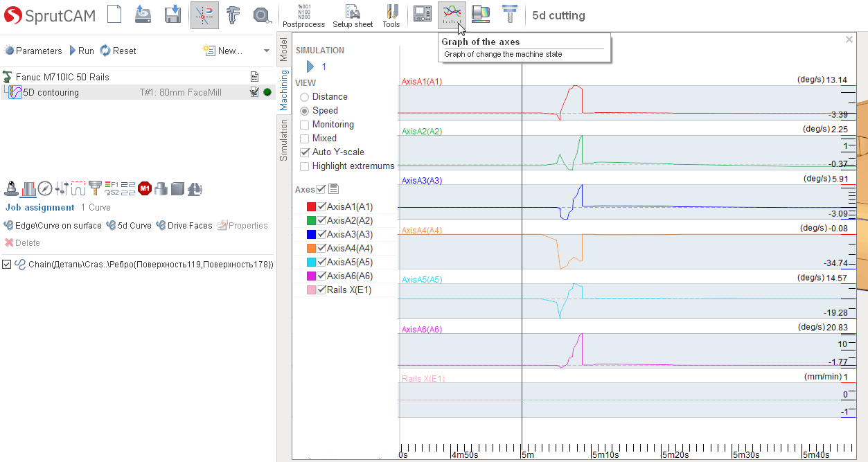
Task: Play simulation 1 in the graph panel
Action: tap(310, 67)
